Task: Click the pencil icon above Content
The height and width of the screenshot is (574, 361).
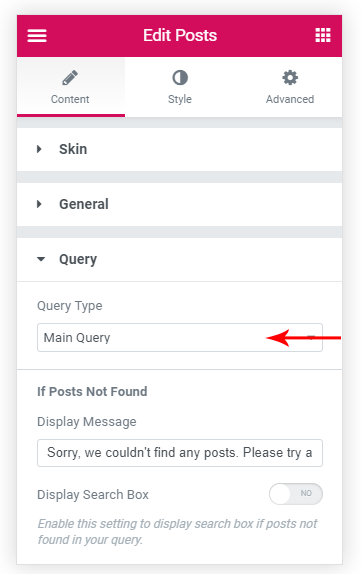Action: pyautogui.click(x=70, y=78)
